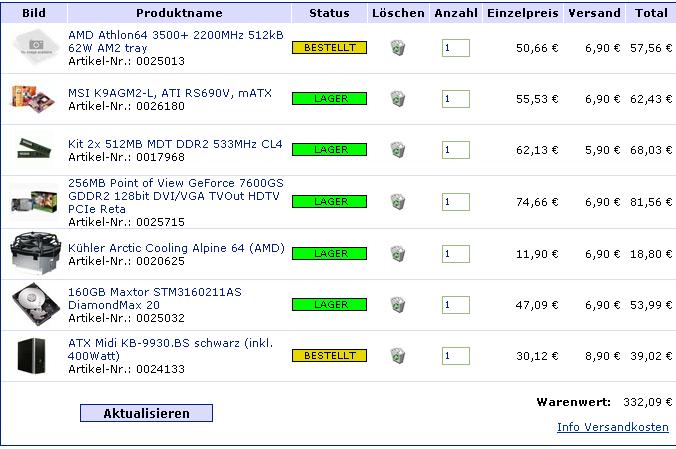676x449 pixels.
Task: Click BESTELLT badge of ATX Midi case
Action: (329, 355)
